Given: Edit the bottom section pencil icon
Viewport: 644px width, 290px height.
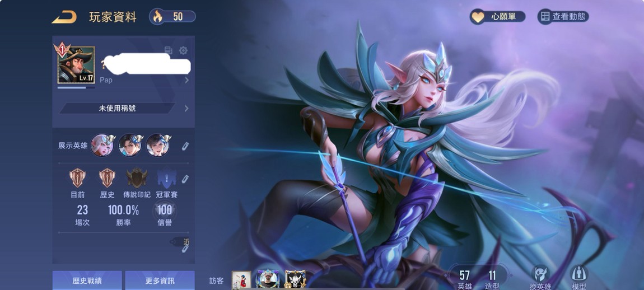Looking at the screenshot, I should tap(185, 249).
